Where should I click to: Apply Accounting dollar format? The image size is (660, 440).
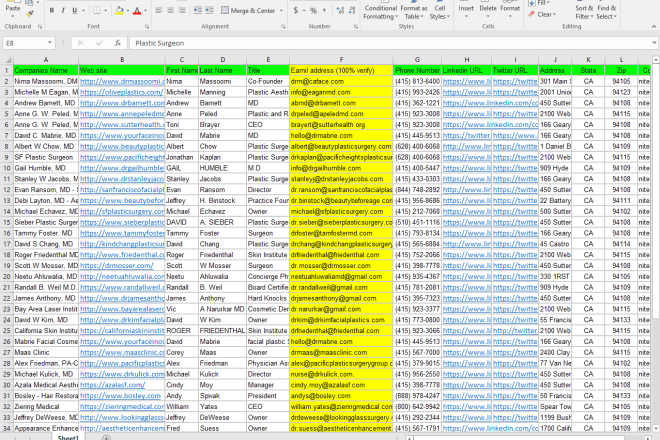coord(296,11)
